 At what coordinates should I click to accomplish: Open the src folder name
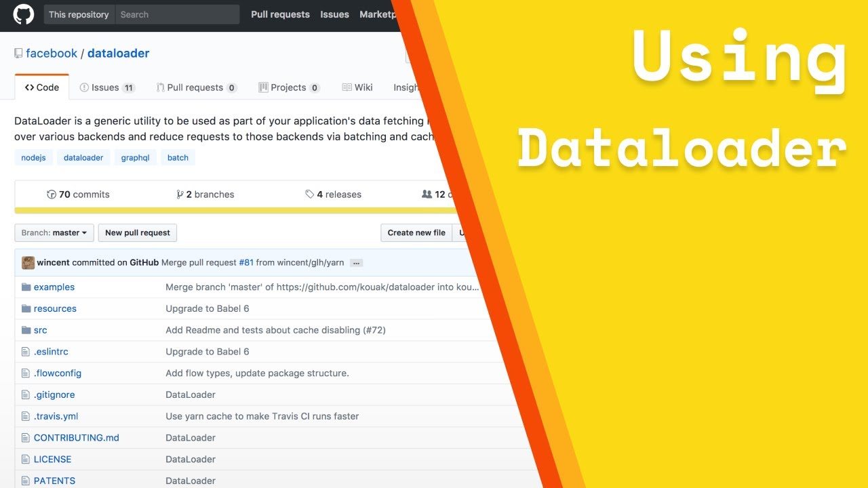click(x=41, y=330)
